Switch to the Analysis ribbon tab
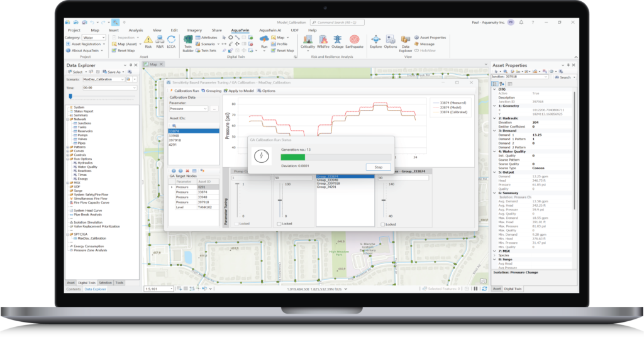The height and width of the screenshot is (342, 644). click(136, 30)
